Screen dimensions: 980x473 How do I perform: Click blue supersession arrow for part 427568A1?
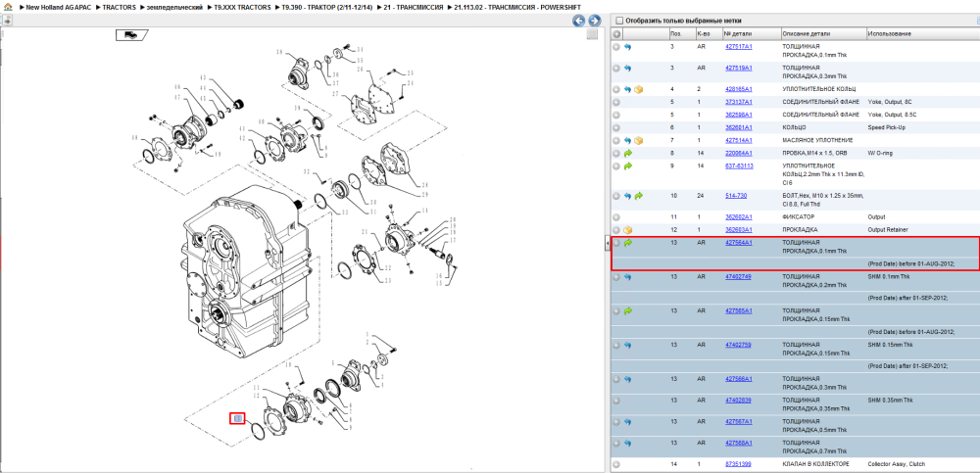click(x=627, y=443)
